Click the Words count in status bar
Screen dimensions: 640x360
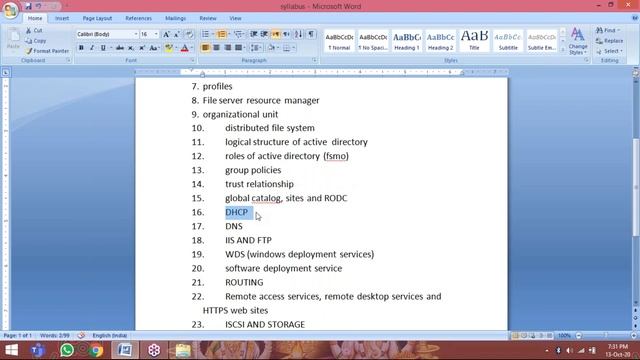[55, 336]
